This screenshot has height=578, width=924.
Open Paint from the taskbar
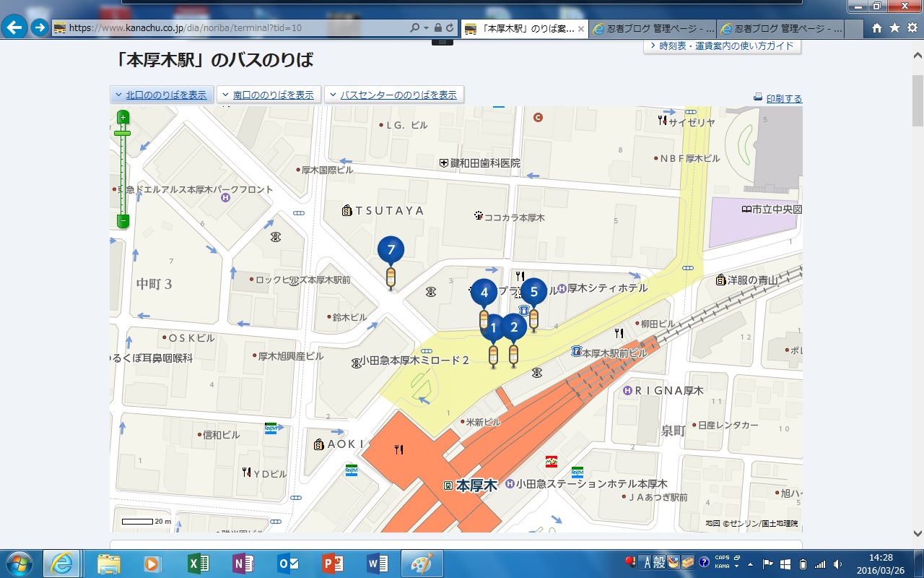coord(422,564)
